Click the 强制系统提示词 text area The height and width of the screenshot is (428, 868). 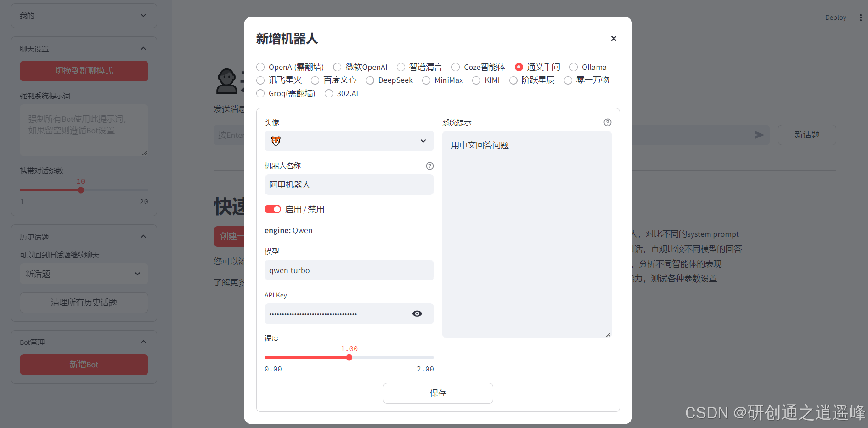(x=84, y=130)
